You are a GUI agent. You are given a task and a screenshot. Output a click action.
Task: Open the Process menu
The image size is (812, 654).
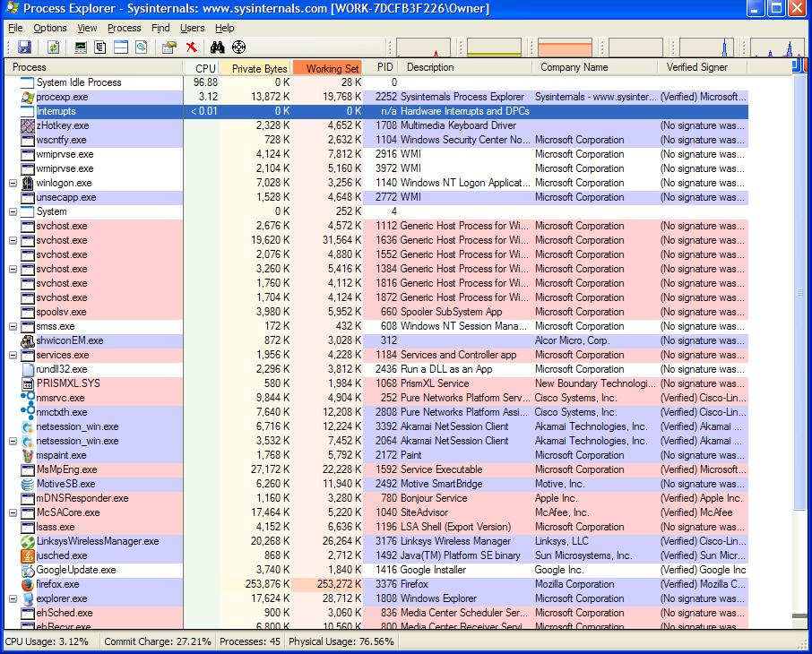[125, 28]
